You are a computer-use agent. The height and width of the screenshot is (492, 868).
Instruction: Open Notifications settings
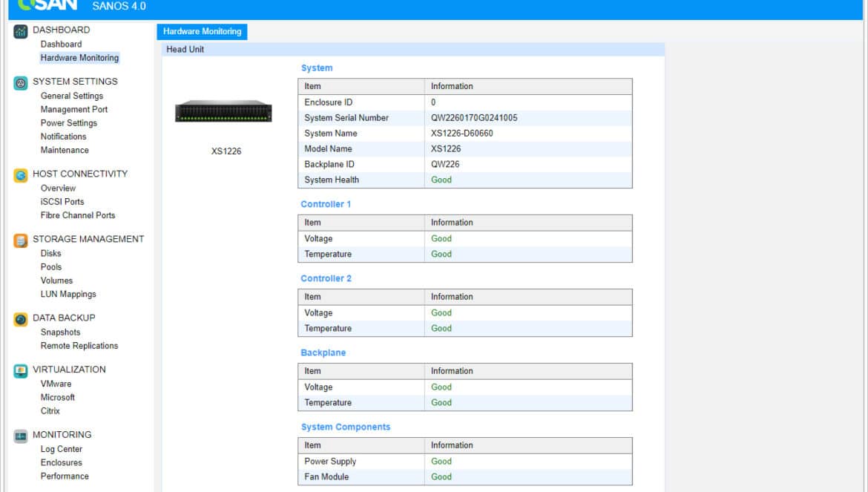tap(63, 137)
